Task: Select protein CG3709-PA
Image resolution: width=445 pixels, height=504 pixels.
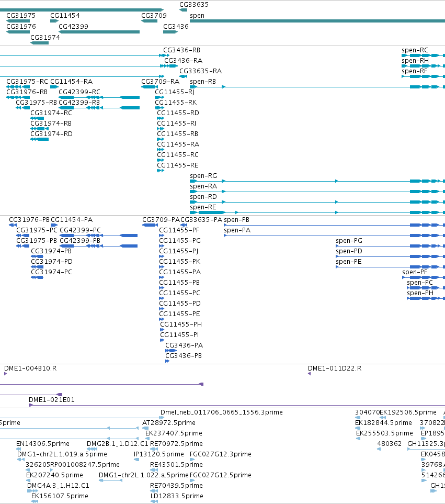Action: click(x=161, y=219)
